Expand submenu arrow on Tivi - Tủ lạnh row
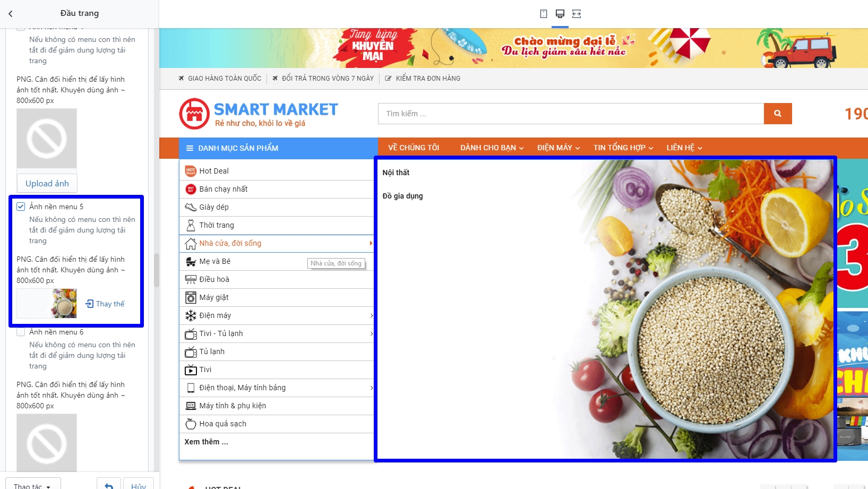 tap(371, 333)
